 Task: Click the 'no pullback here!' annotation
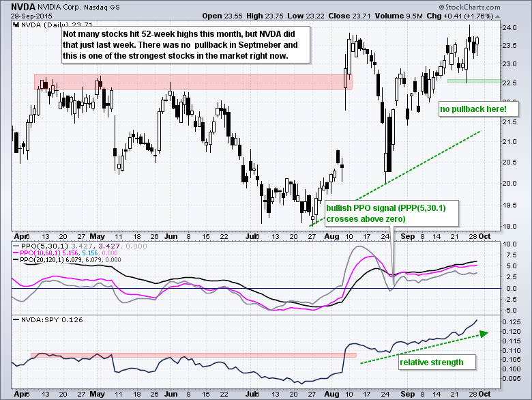[x=479, y=109]
